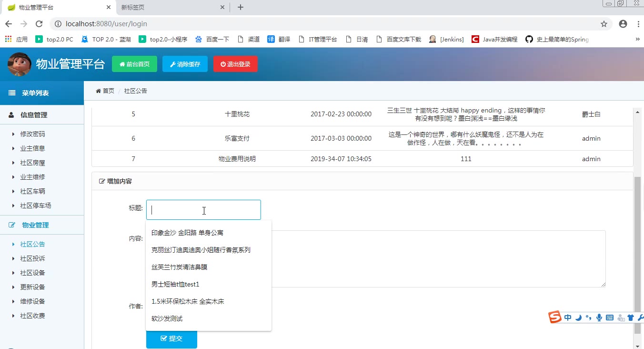Click the page vertical scrollbar thumb

637,248
